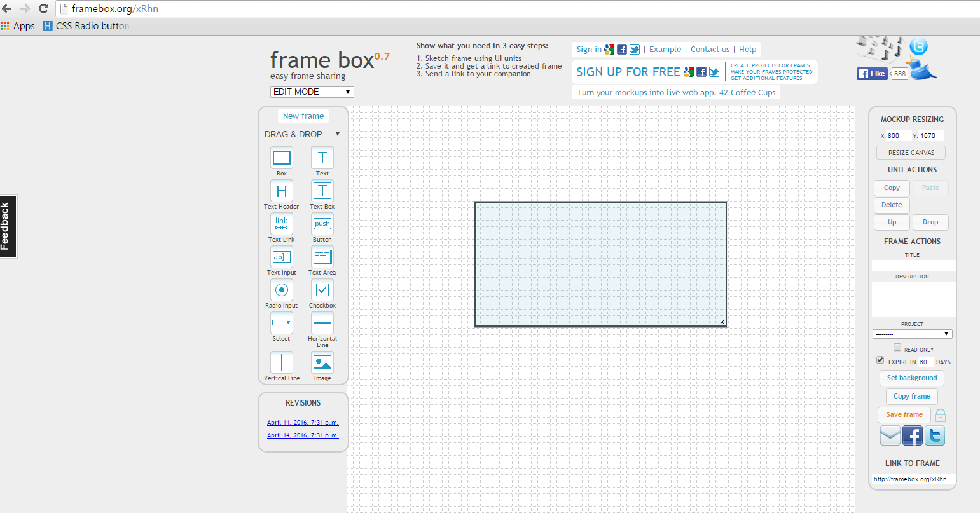Open the Help link
980x513 pixels.
[747, 49]
